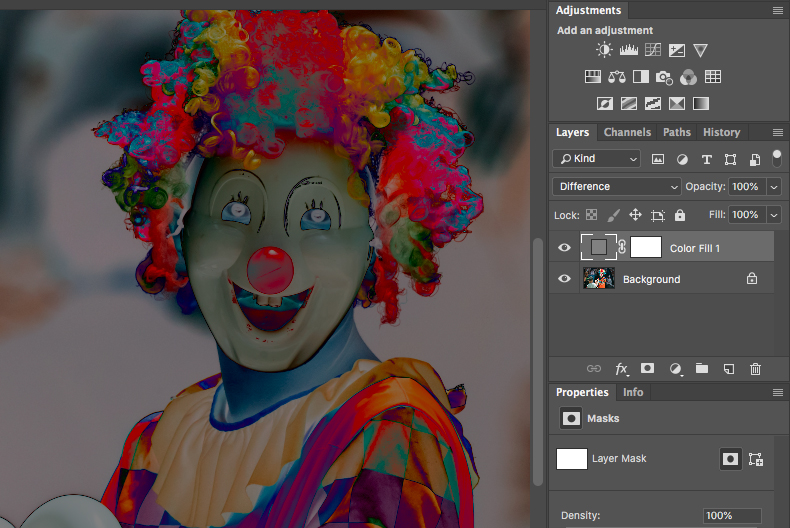Add a Color Balance adjustment
790x528 pixels.
pos(617,77)
